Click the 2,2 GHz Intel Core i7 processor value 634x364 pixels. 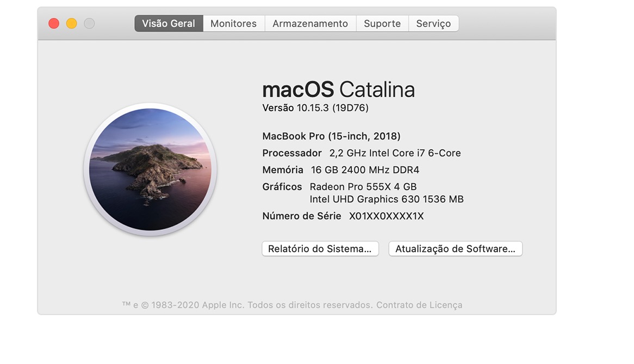tap(395, 153)
